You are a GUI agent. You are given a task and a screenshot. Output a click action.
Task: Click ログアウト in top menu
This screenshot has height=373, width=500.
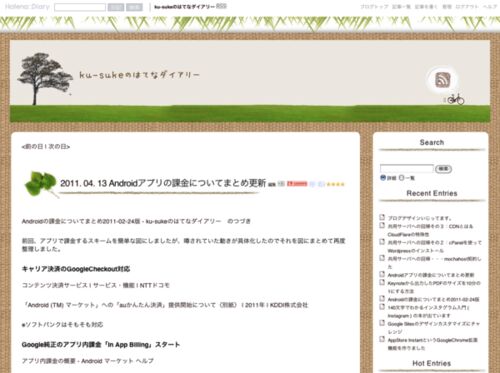point(467,7)
